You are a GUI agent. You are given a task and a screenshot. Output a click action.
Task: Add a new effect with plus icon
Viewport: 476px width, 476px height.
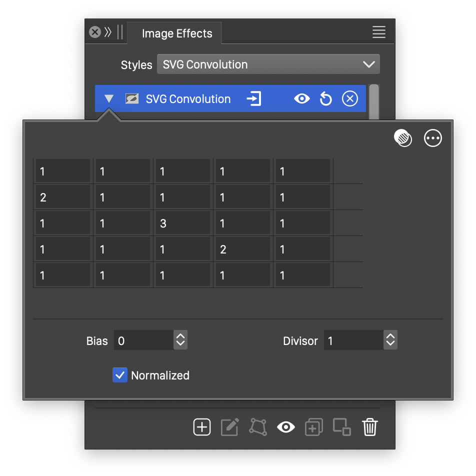tap(202, 427)
